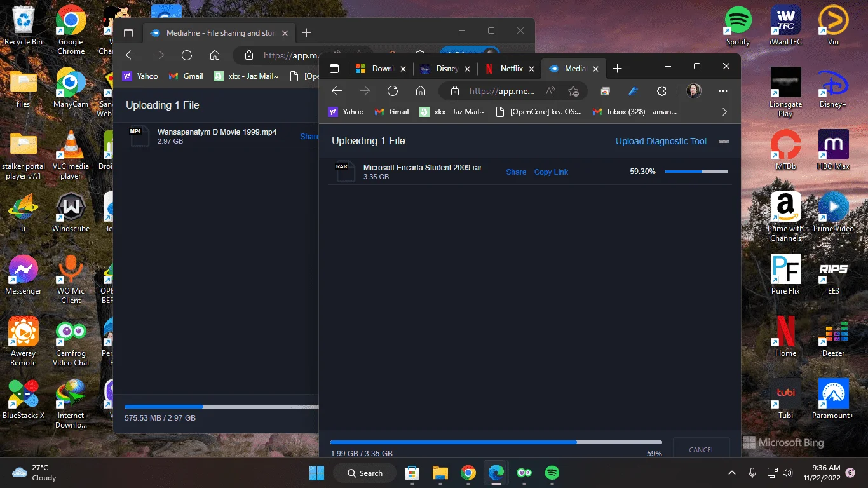Click the Encarta file 59.30% progress bar
Image resolution: width=868 pixels, height=488 pixels.
tap(696, 172)
